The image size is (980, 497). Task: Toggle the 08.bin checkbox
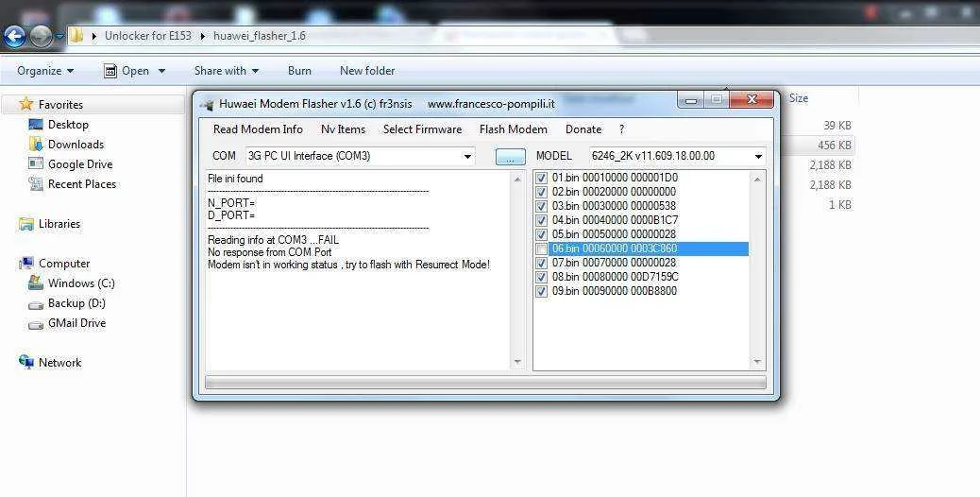(x=541, y=277)
